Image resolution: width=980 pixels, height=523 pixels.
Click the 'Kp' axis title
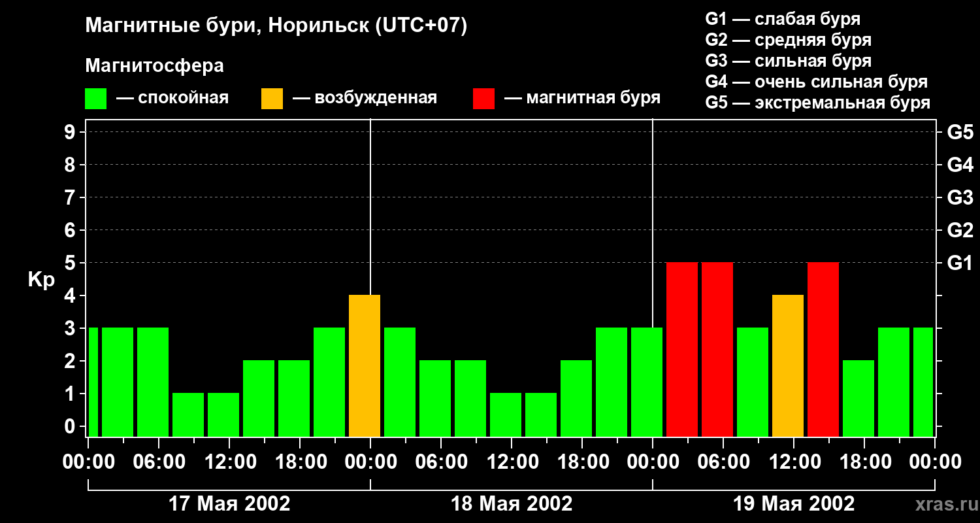coord(41,280)
